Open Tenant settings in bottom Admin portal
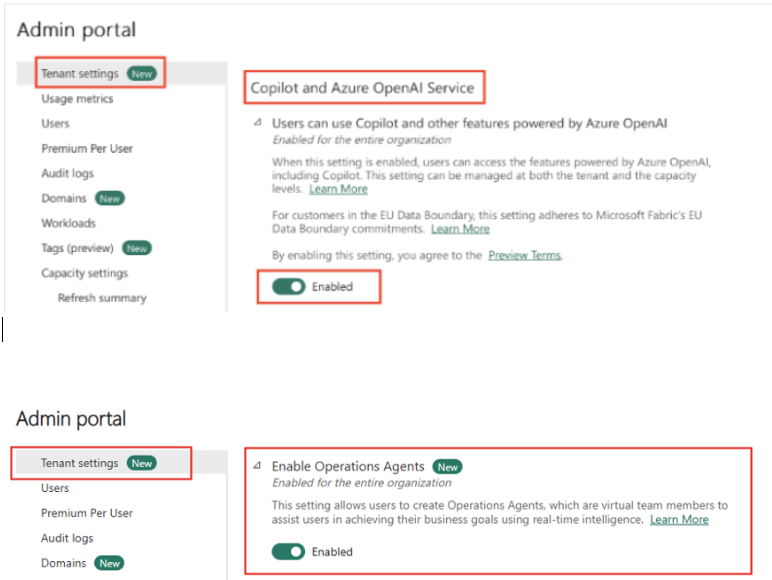 pos(79,463)
